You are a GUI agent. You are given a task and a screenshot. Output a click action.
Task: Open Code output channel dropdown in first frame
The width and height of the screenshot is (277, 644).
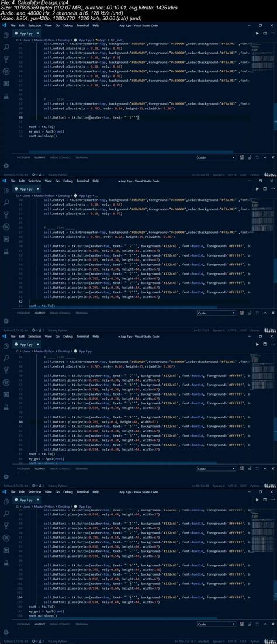216,157
